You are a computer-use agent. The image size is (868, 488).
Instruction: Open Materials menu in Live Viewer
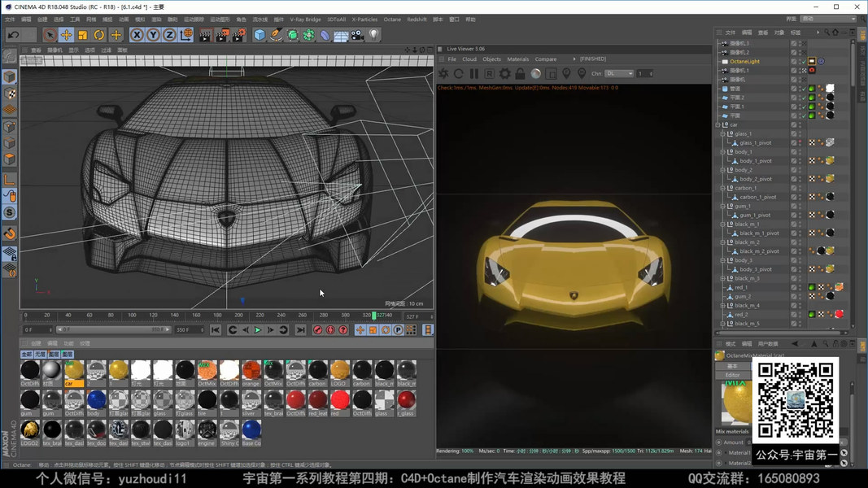pos(517,59)
